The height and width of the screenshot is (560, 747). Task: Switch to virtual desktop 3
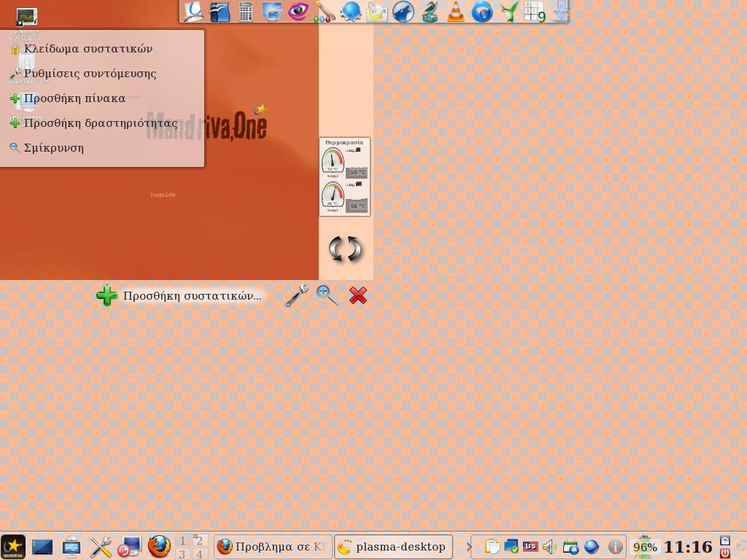(x=182, y=554)
